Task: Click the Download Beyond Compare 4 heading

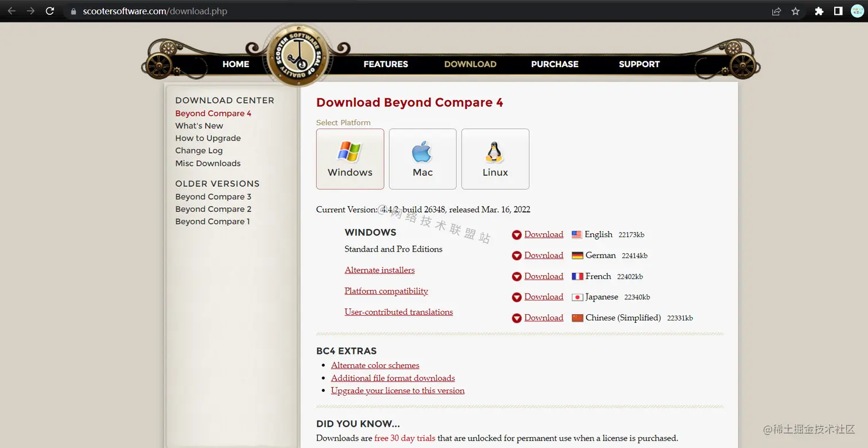Action: pos(409,103)
